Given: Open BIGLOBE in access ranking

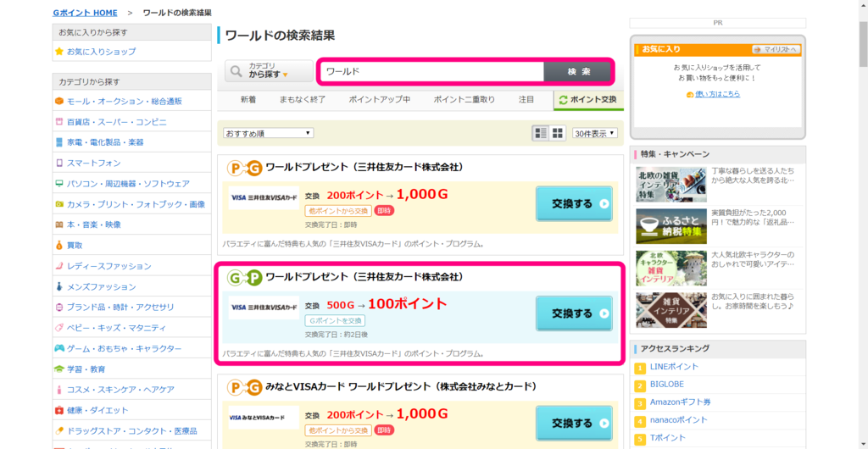Looking at the screenshot, I should point(666,385).
